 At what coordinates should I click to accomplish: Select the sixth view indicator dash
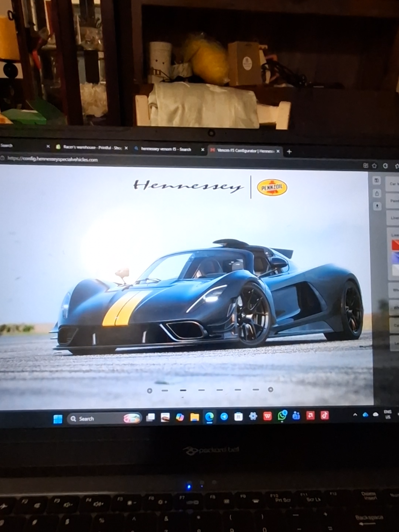(x=256, y=389)
